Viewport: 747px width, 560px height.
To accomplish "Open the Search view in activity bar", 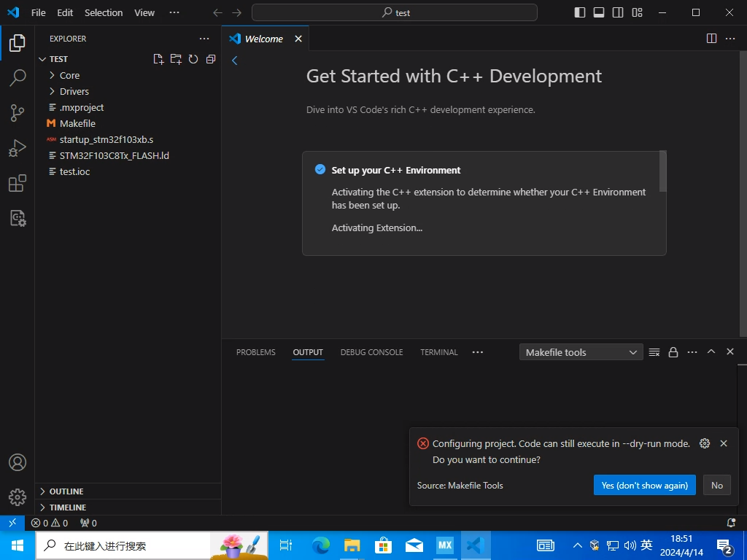I will (x=18, y=78).
